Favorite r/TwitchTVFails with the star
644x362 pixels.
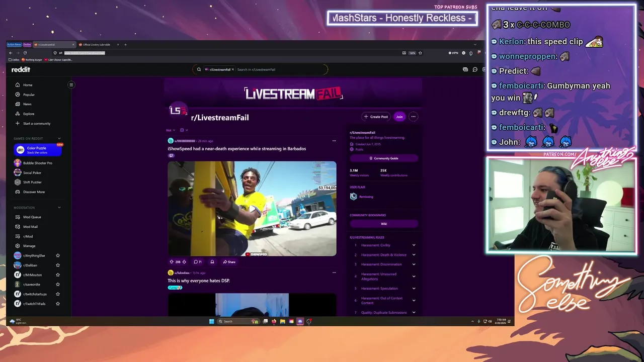pyautogui.click(x=58, y=303)
